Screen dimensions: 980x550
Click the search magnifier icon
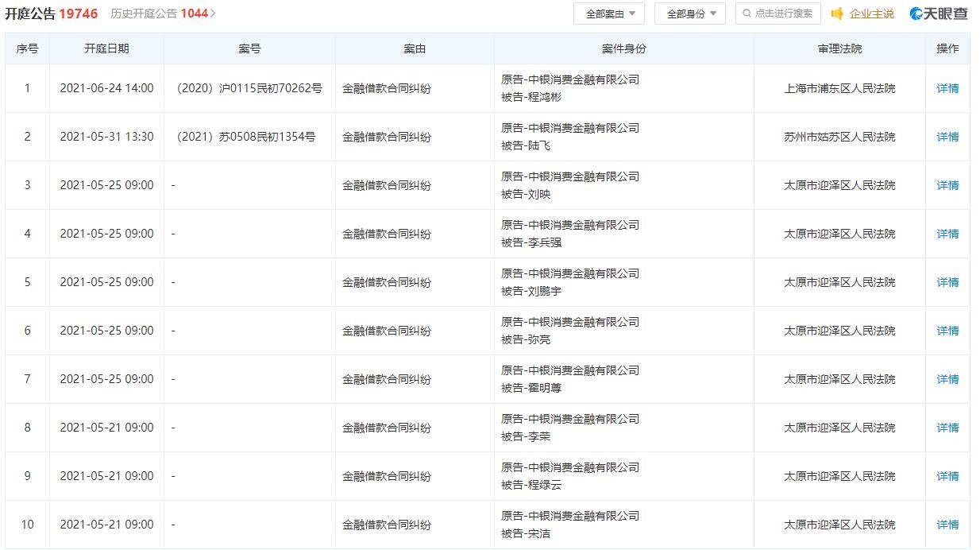point(747,14)
